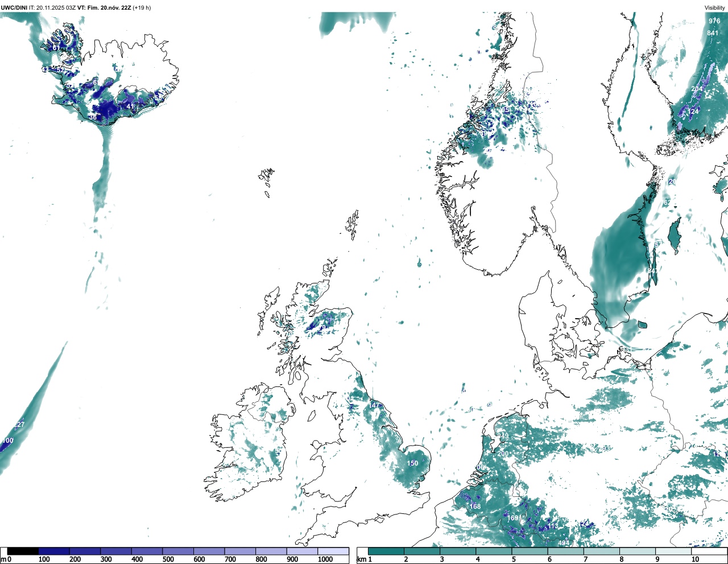The height and width of the screenshot is (564, 728).
Task: Click the 52 value in west Iceland
Action: (x=60, y=71)
